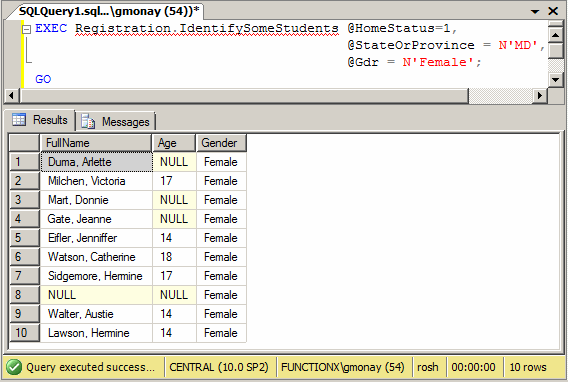
Task: Collapse the EXEC statement outline box
Action: (x=26, y=29)
